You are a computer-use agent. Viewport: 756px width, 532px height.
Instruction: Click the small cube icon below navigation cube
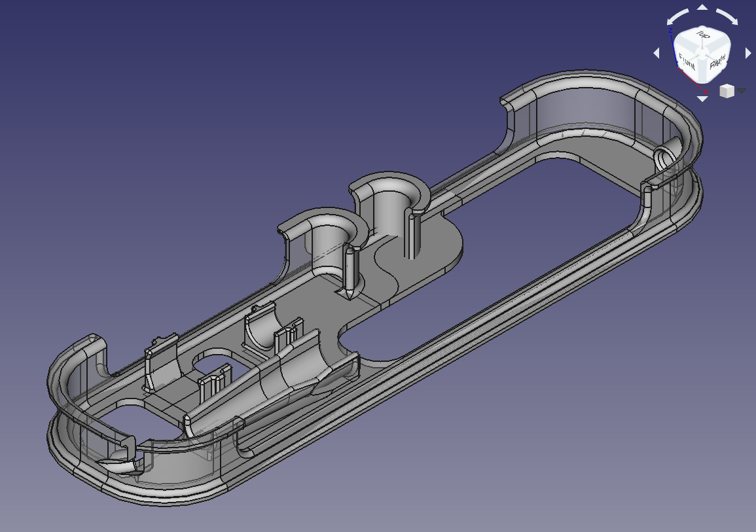[x=727, y=91]
